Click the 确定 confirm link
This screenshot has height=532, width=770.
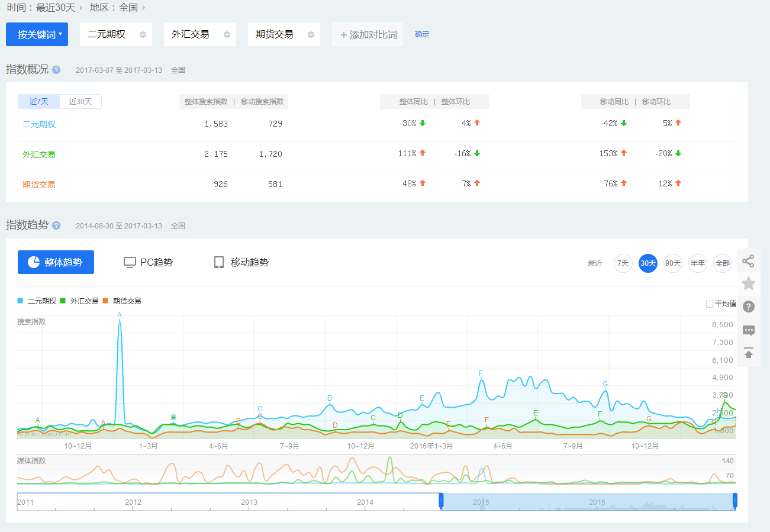pos(422,34)
